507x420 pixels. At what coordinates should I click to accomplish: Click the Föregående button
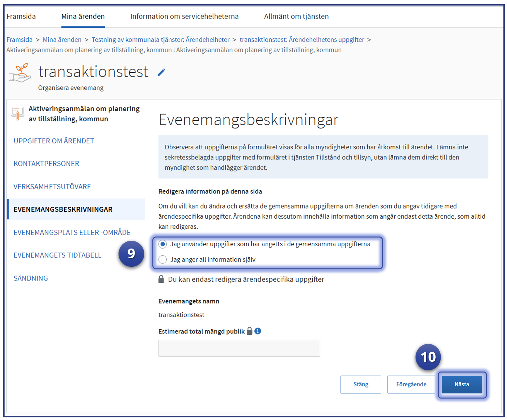tap(411, 384)
